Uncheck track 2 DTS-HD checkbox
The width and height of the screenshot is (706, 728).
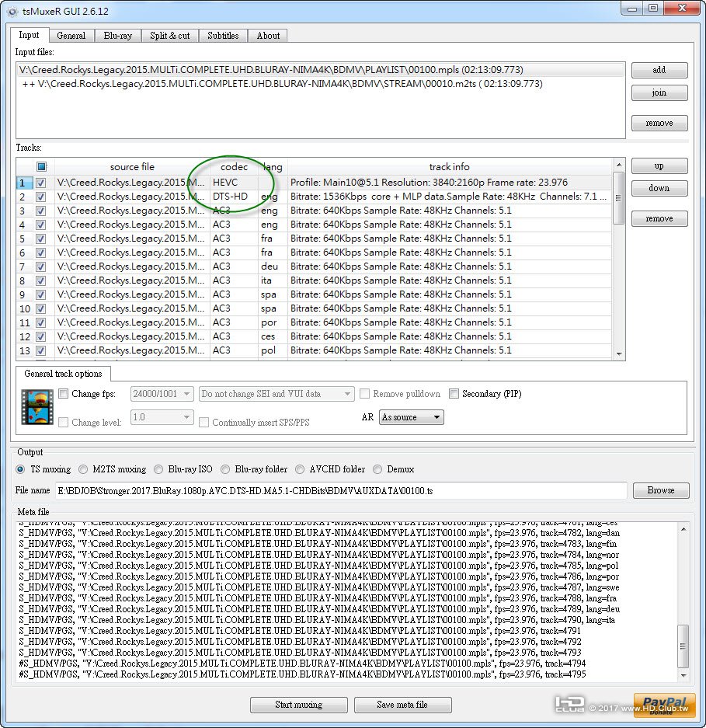click(x=41, y=197)
